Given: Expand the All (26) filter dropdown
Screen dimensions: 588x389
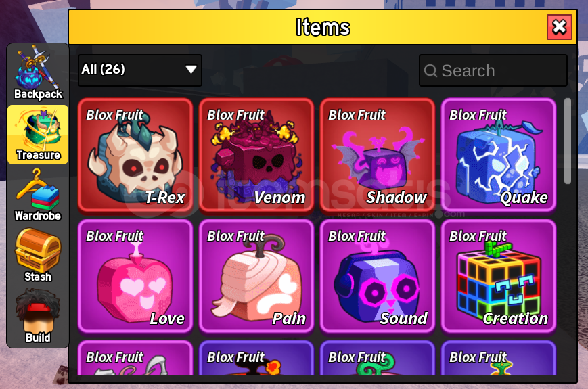Looking at the screenshot, I should [x=140, y=70].
